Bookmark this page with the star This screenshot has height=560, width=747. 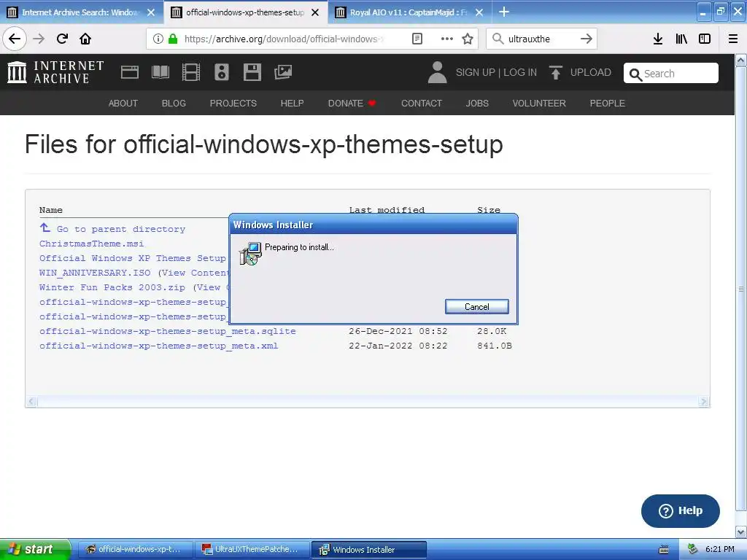[x=468, y=39]
